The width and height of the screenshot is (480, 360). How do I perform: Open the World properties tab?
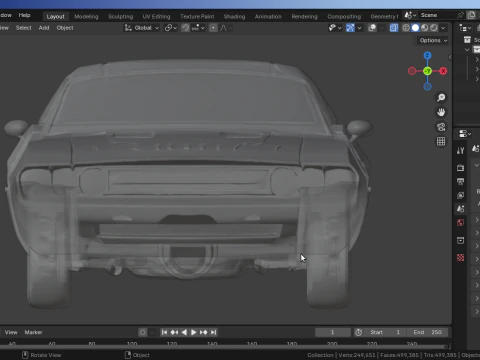(x=461, y=223)
